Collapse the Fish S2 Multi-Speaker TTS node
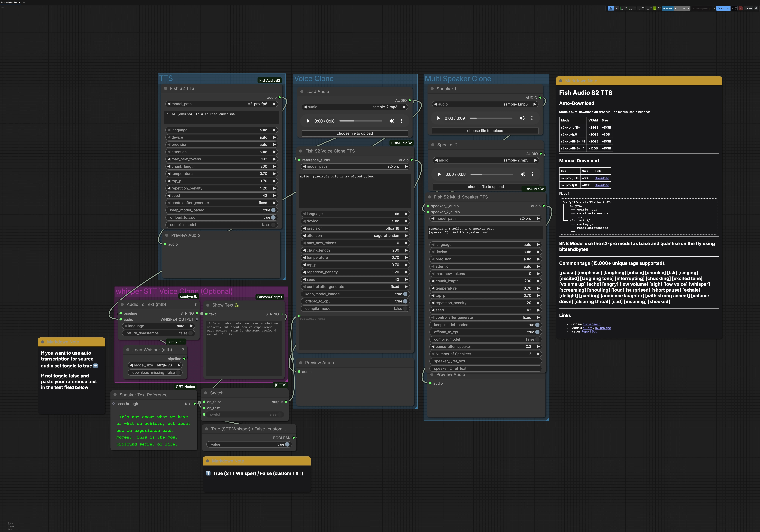 430,197
